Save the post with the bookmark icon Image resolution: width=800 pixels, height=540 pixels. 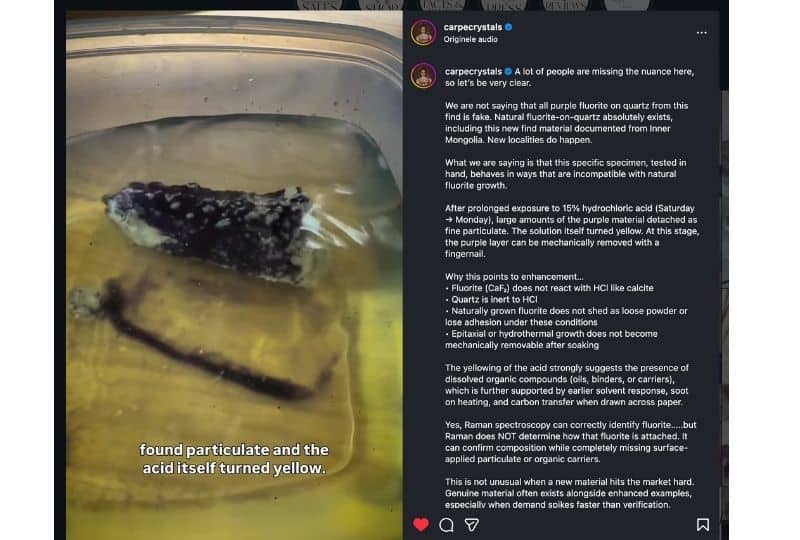pyautogui.click(x=703, y=525)
